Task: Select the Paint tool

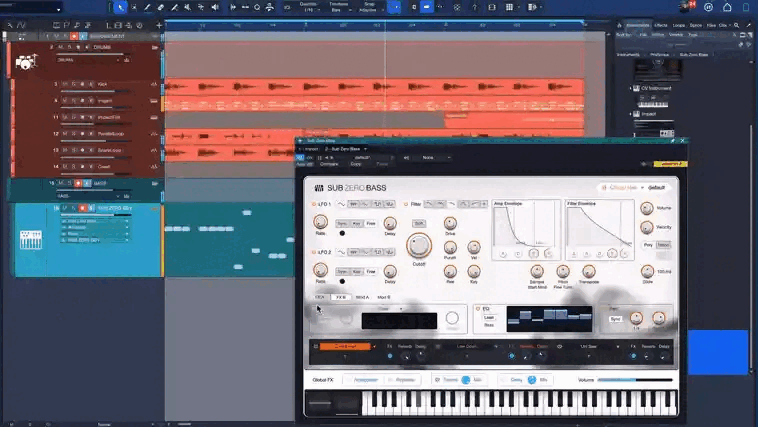Action: click(174, 7)
